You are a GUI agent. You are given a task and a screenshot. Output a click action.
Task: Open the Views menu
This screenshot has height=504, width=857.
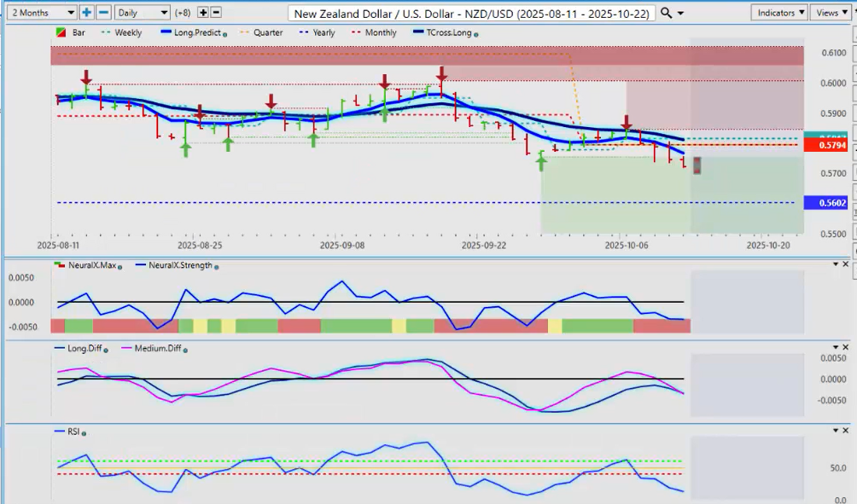(831, 13)
